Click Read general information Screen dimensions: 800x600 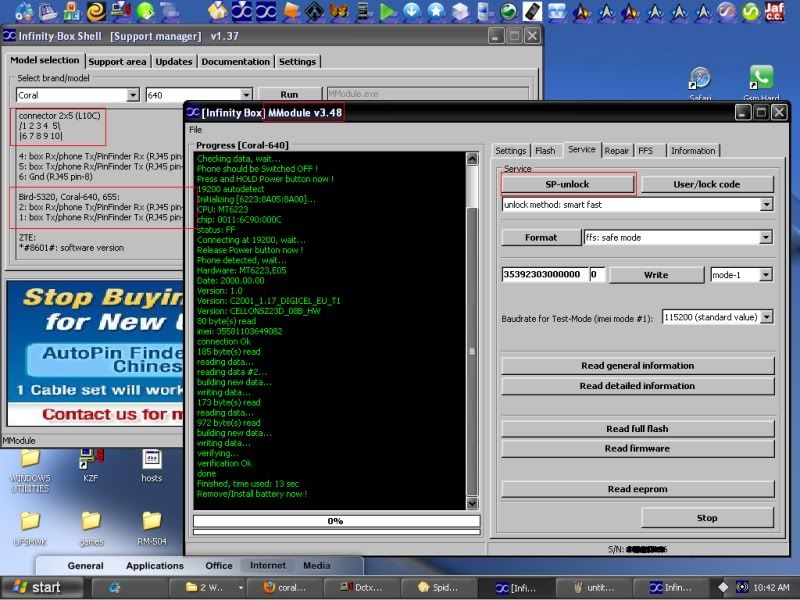pos(637,366)
